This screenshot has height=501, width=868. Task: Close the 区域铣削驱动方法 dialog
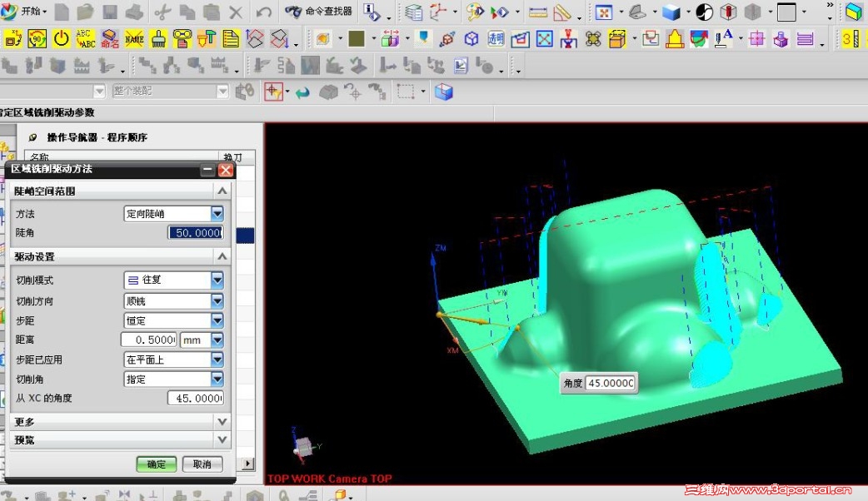tap(225, 170)
